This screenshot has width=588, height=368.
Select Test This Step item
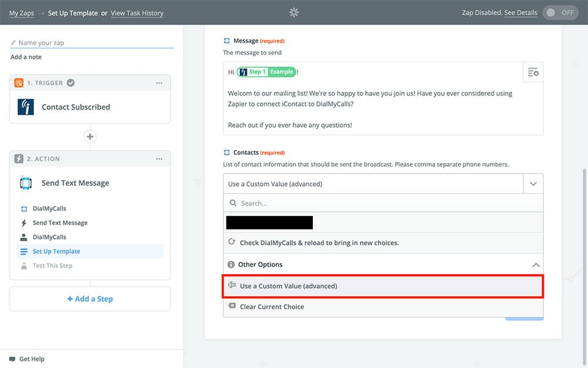pos(52,266)
